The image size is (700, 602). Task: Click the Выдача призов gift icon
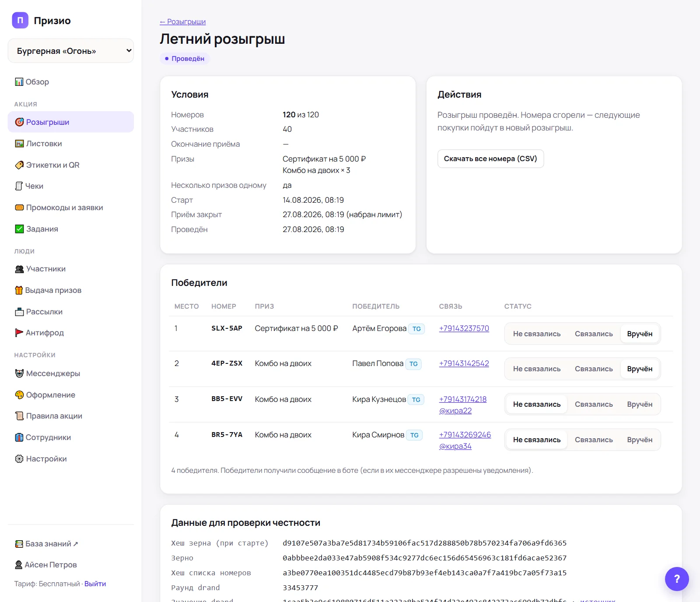(x=19, y=290)
